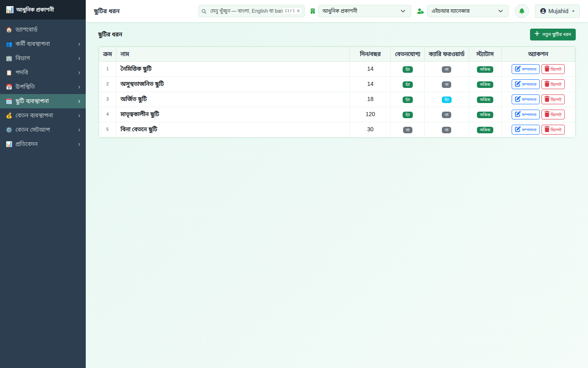The width and height of the screenshot is (588, 368).
Task: Click the green building icon beside company selector
Action: pyautogui.click(x=313, y=11)
